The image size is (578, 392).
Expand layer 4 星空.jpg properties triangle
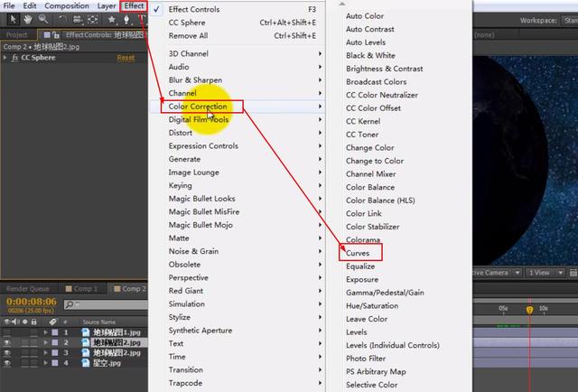tap(46, 363)
